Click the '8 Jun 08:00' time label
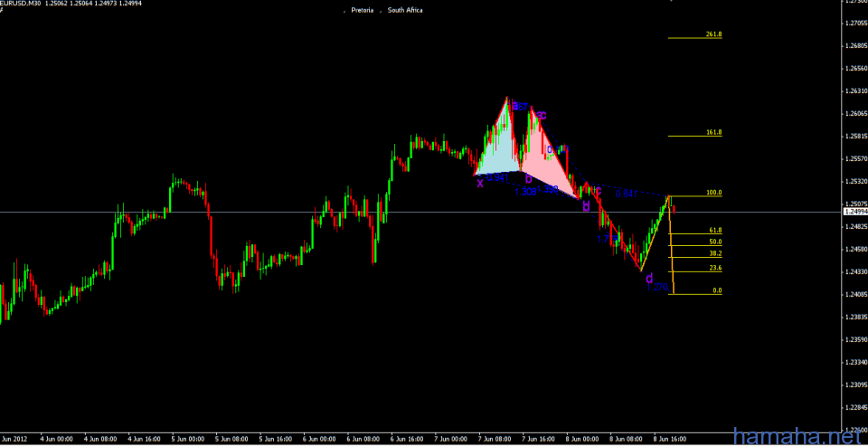868x446 pixels. click(627, 440)
